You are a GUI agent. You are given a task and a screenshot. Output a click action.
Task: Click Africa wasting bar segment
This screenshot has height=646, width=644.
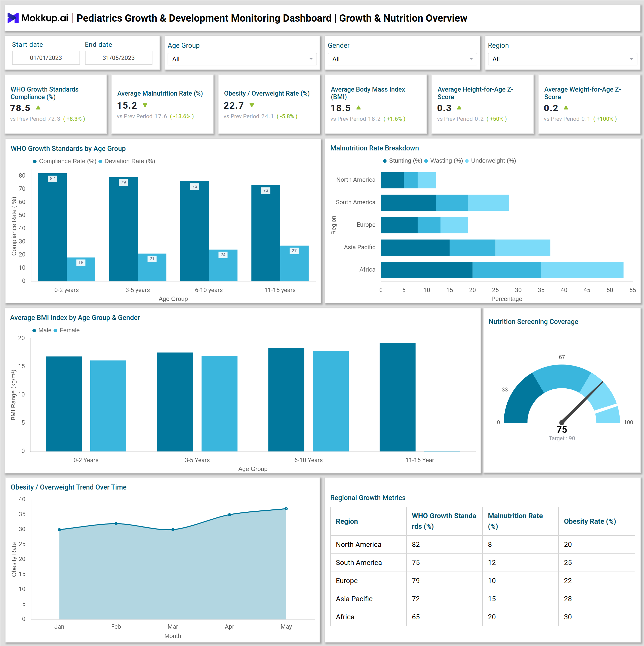click(507, 270)
